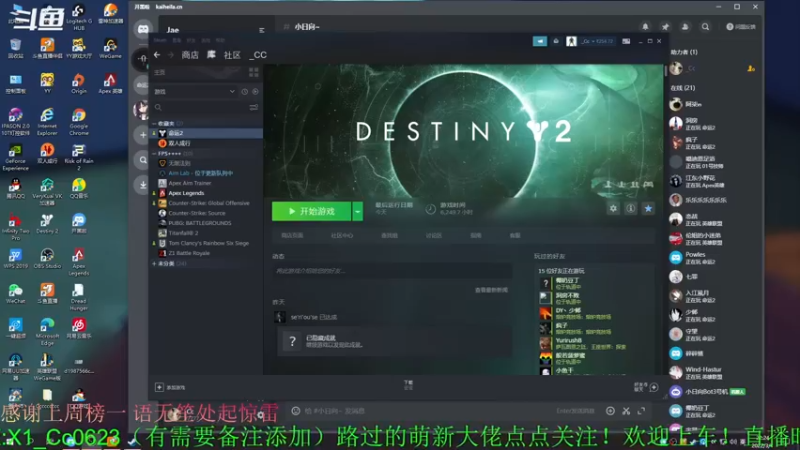
Task: Open Destiny 2 info icon
Action: [631, 208]
